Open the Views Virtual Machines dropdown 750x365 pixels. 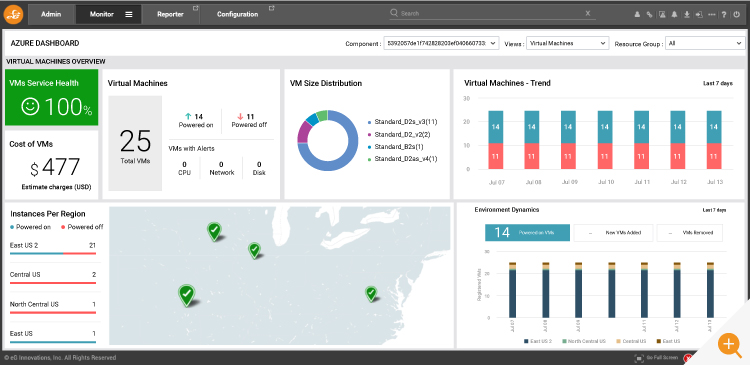(568, 43)
